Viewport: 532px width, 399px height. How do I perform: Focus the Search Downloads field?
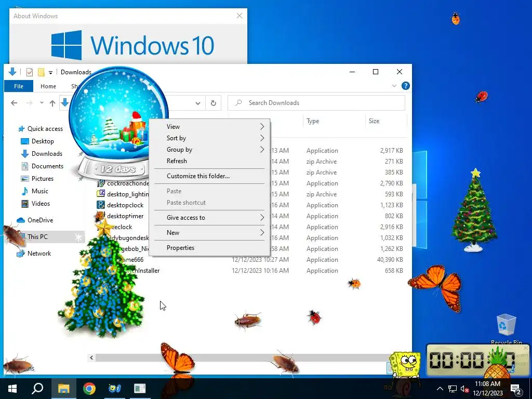pyautogui.click(x=316, y=103)
